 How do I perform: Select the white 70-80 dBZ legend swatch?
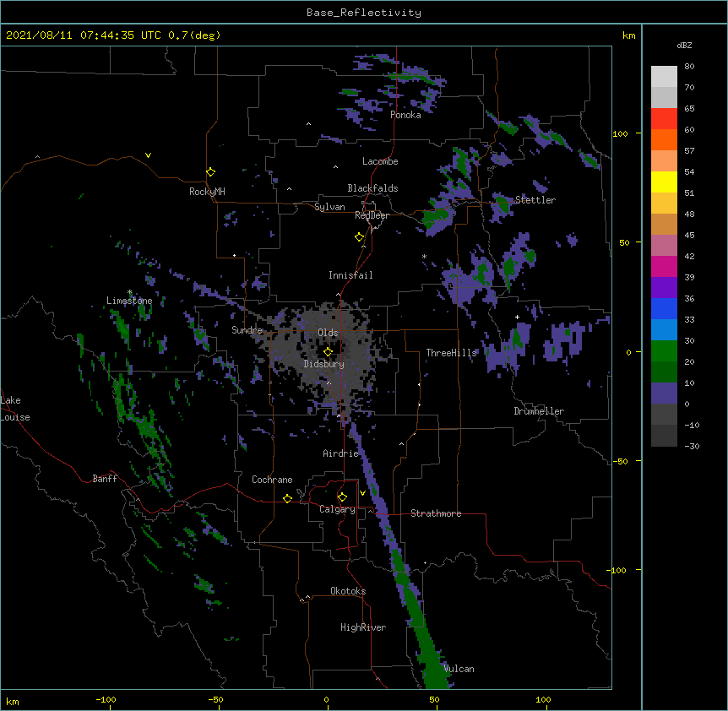664,77
